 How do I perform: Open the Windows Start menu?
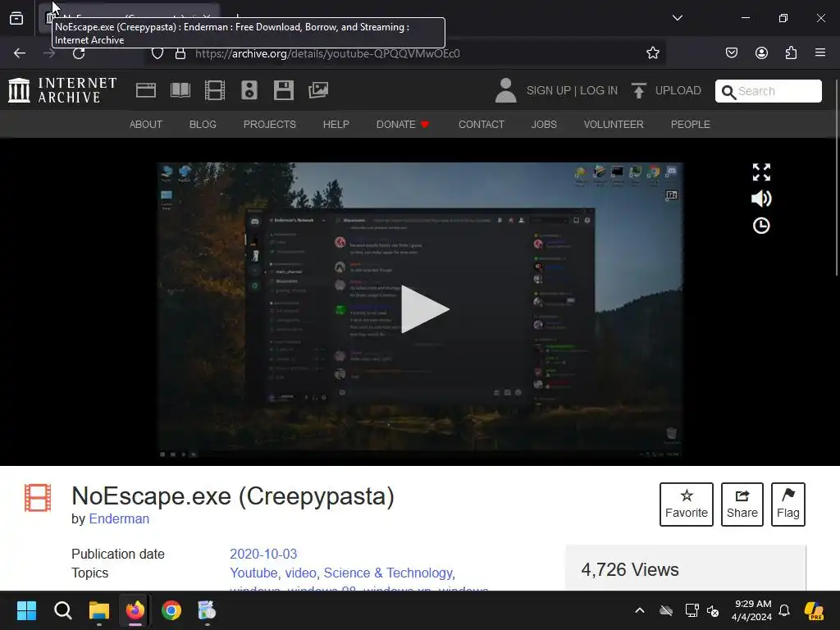tap(26, 610)
